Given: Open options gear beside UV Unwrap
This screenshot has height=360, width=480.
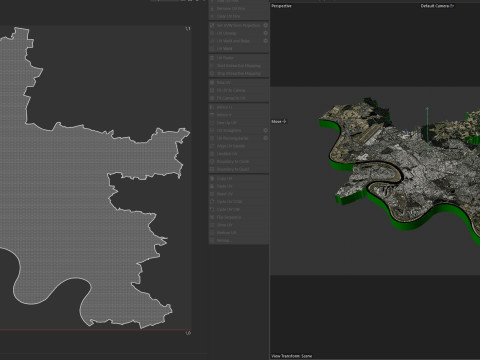Looking at the screenshot, I should (x=266, y=33).
